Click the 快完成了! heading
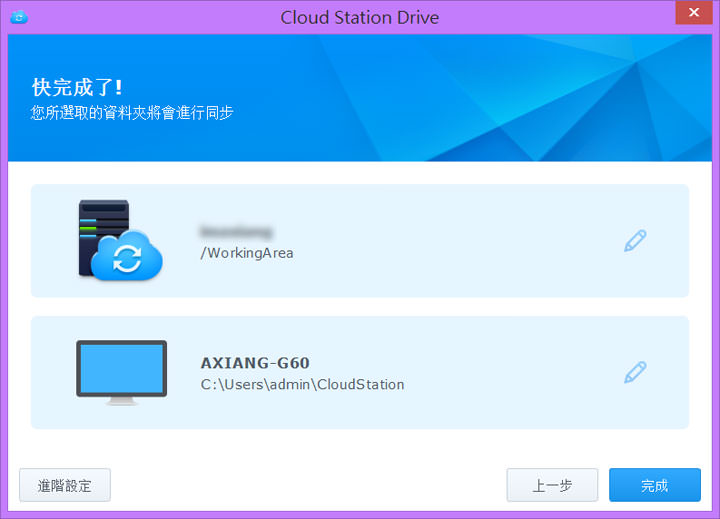This screenshot has height=519, width=720. [77, 87]
